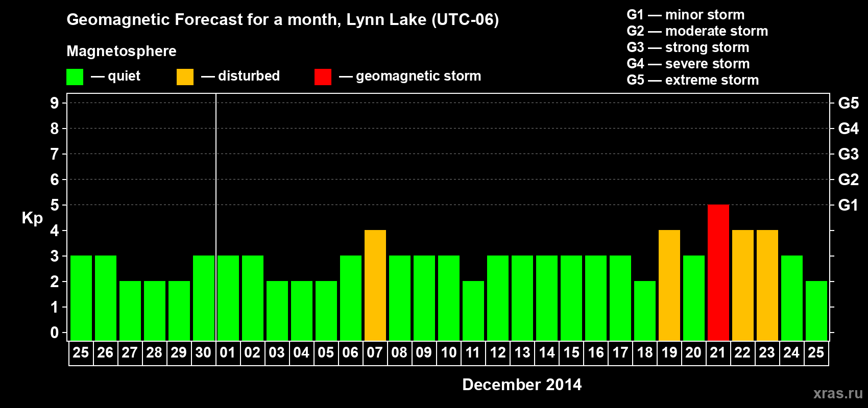Click the G5 label on right axis
The width and height of the screenshot is (868, 408).
848,103
